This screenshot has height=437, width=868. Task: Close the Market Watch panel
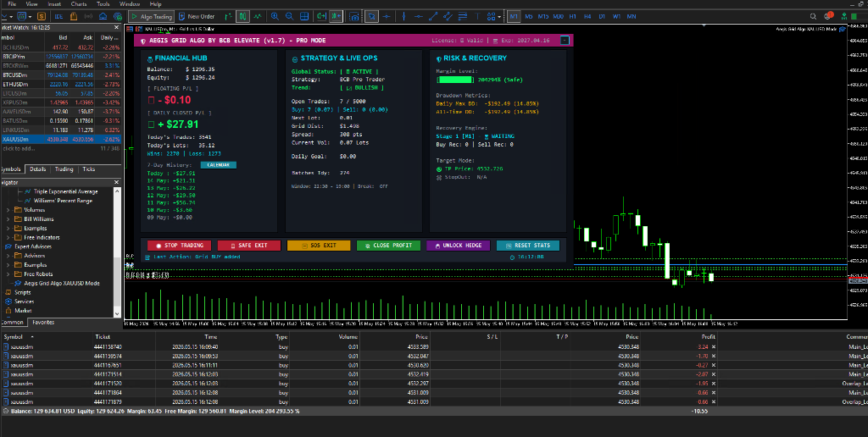[x=116, y=27]
